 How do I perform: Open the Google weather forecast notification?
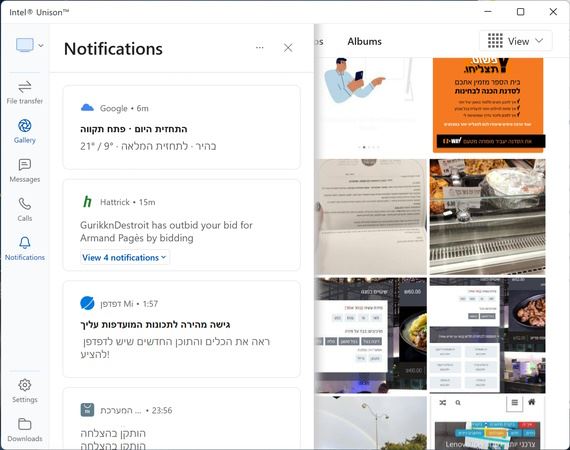tap(182, 127)
